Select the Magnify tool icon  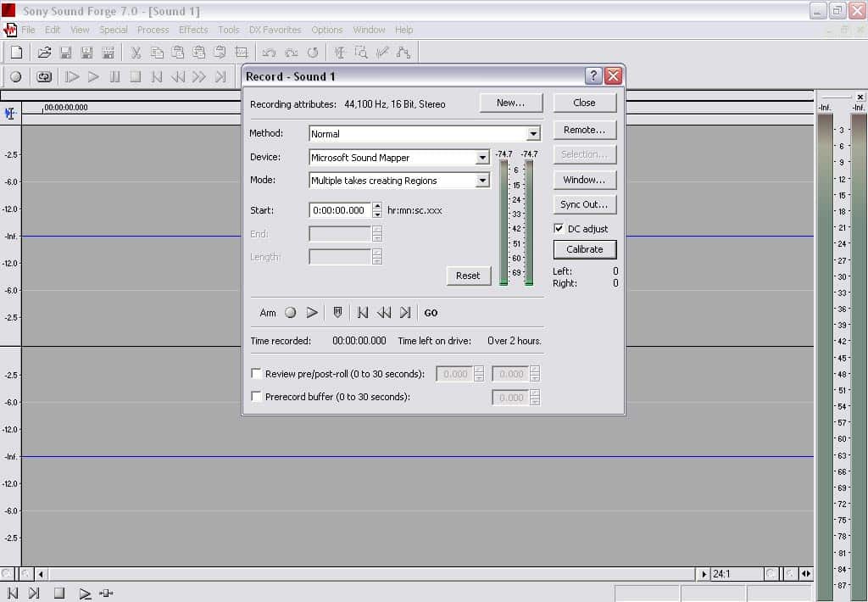361,53
